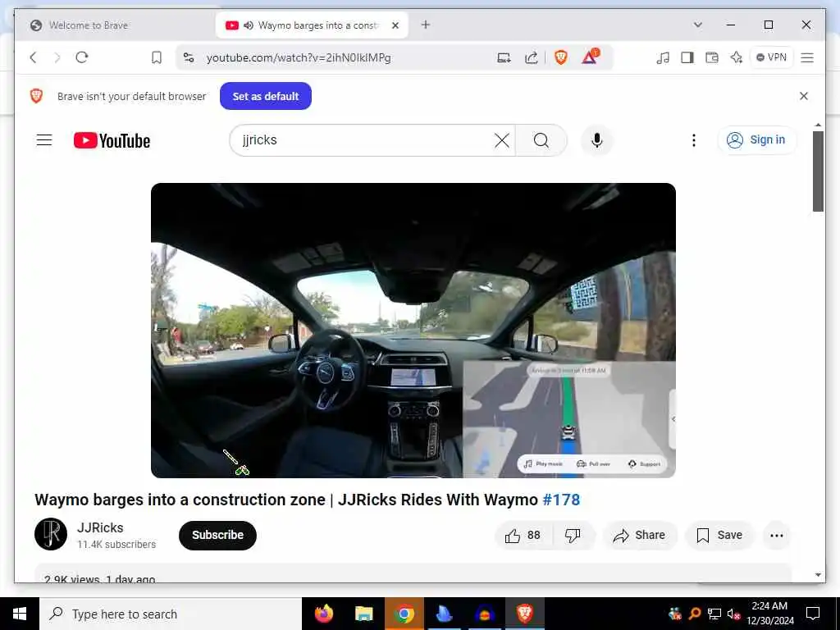Open the Windows Start menu
Viewport: 840px width, 630px height.
point(20,614)
